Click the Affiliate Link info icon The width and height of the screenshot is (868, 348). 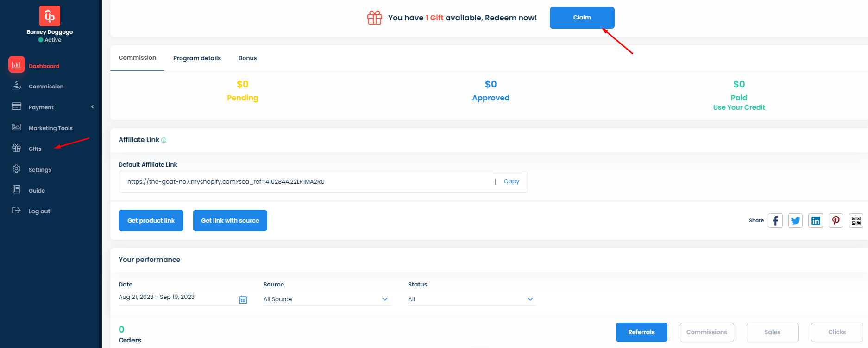[x=164, y=140]
